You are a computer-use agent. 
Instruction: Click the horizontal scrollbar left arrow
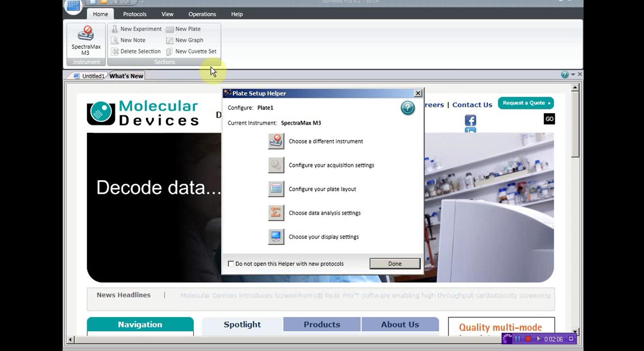coord(71,339)
